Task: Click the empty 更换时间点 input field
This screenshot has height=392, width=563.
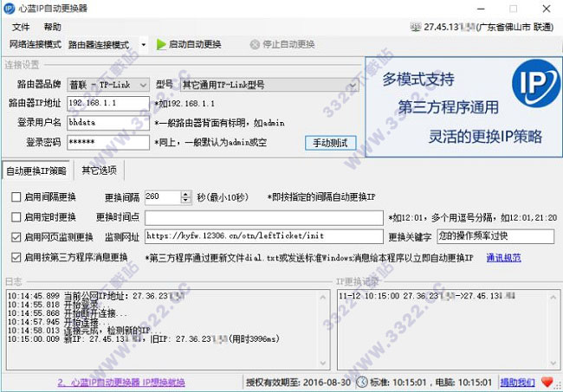Action: [264, 218]
